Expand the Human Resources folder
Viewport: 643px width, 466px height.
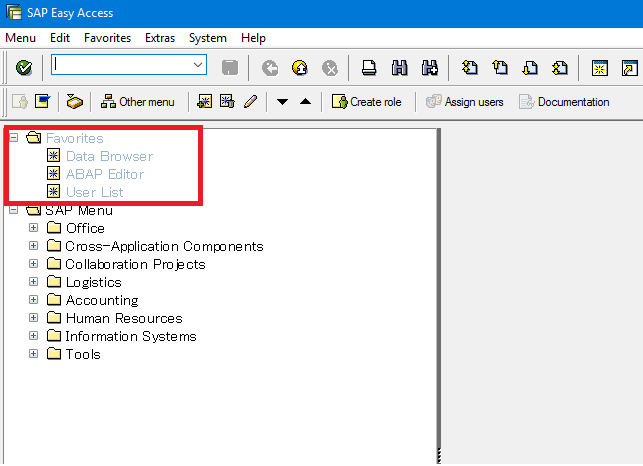(x=34, y=318)
